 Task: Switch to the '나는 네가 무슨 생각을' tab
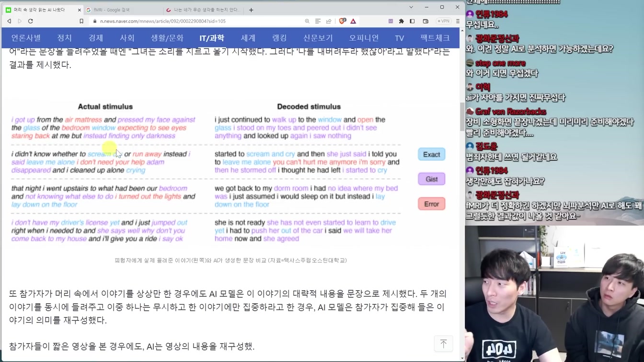pos(204,10)
